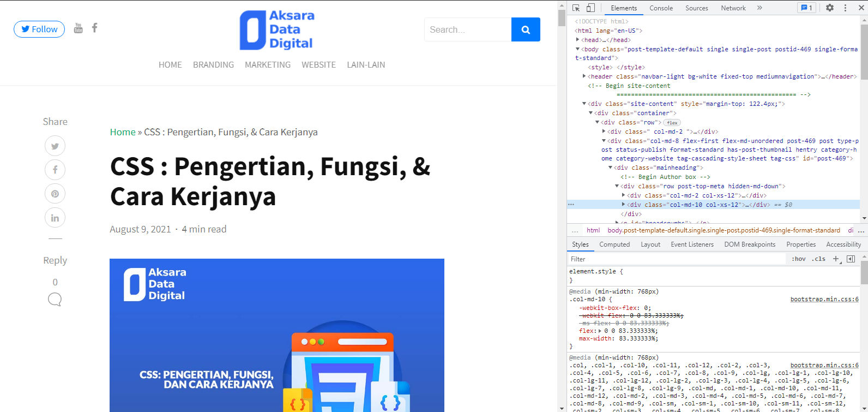Open the three-dot actions beside selected node

(571, 205)
